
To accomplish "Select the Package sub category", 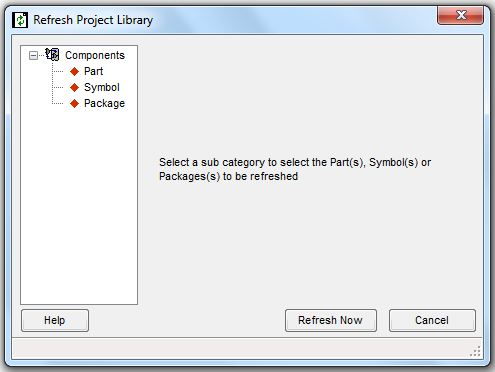I will [x=104, y=103].
